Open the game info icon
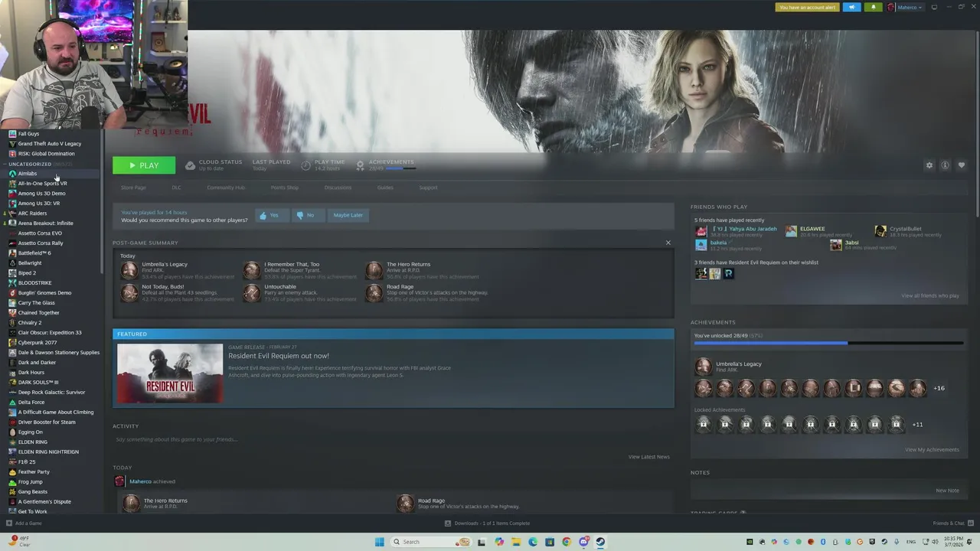 946,165
